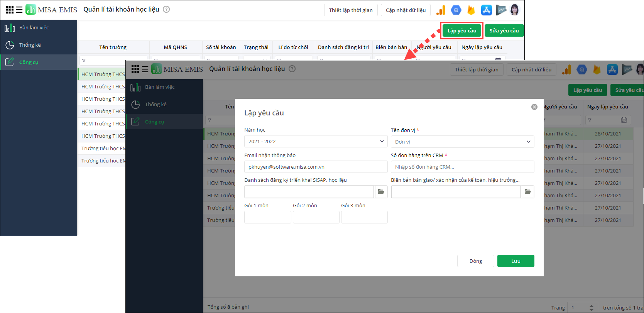Click Lập yêu cầu button in the front window
Screen dimensions: 644x313
coord(588,90)
